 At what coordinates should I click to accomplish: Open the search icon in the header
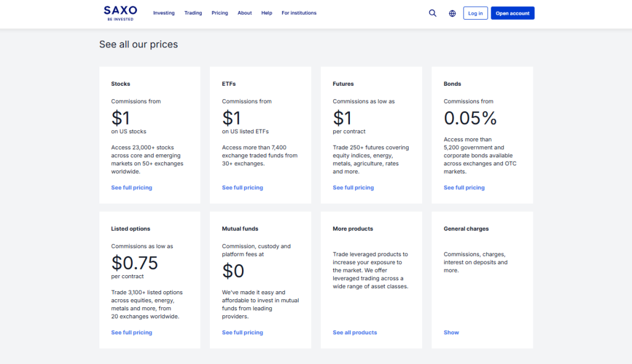pos(433,13)
